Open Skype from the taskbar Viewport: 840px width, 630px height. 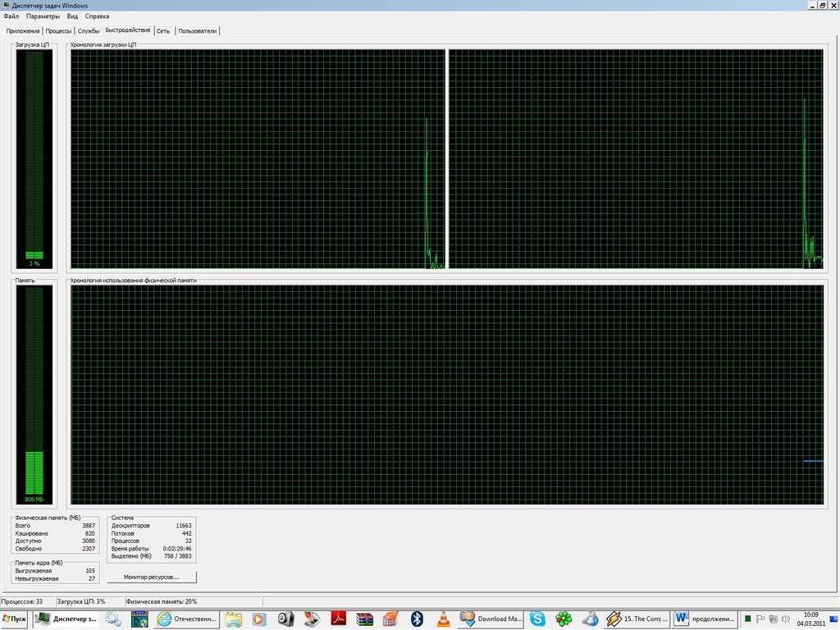click(536, 619)
